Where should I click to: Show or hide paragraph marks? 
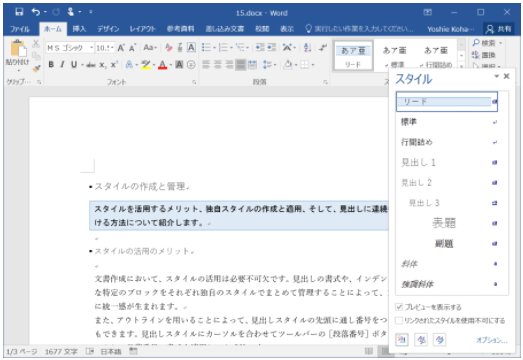pyautogui.click(x=322, y=48)
